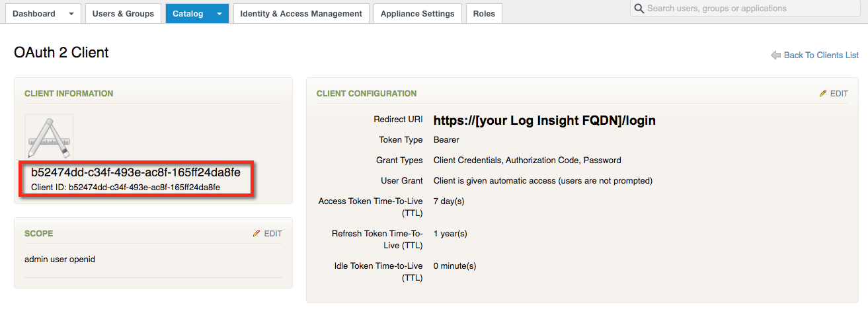Open the Users & Groups tab

[123, 13]
